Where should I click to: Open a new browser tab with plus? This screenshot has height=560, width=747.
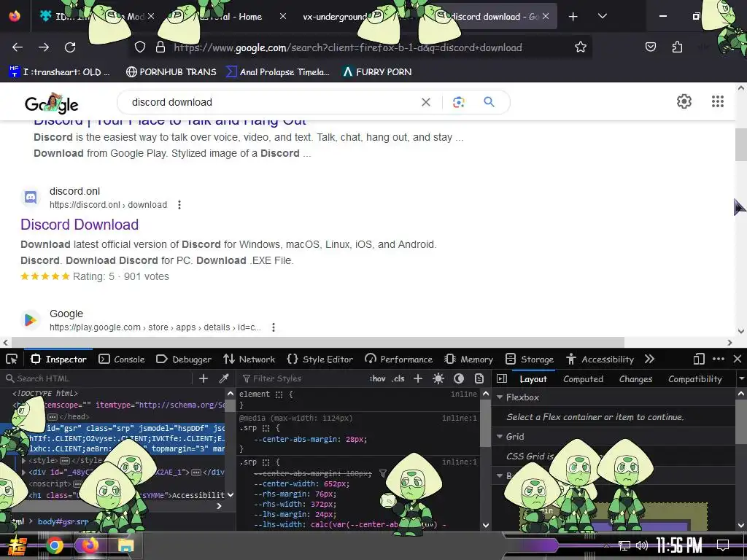573,17
